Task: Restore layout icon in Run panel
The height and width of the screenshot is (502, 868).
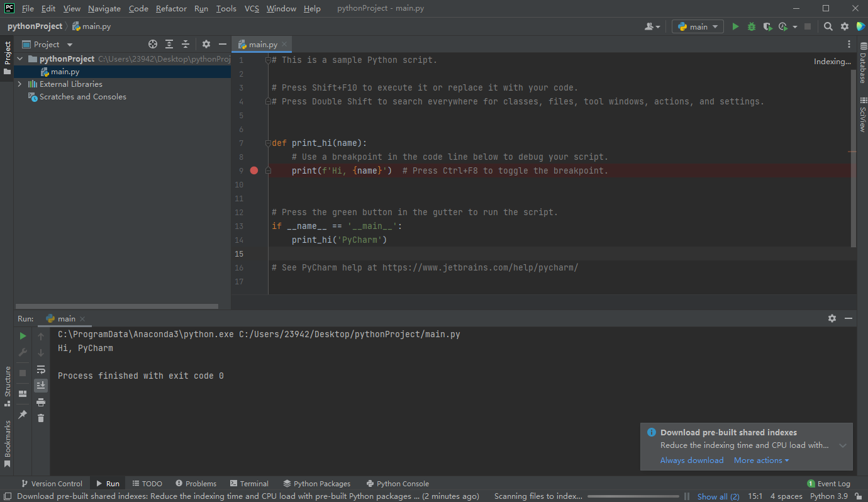Action: (23, 394)
